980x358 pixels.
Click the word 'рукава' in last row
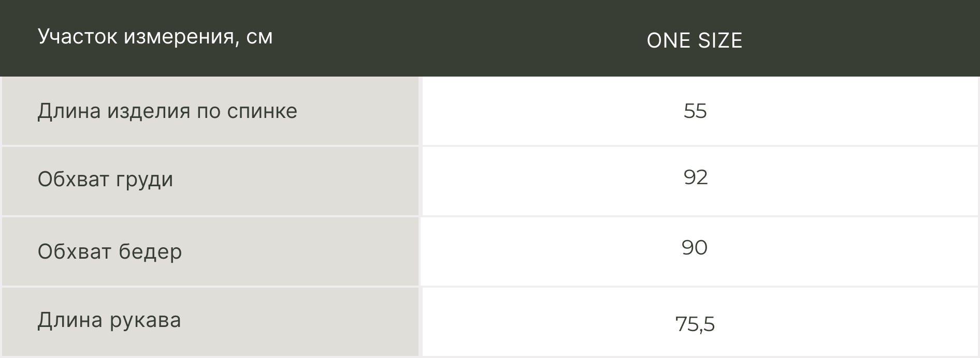[x=146, y=320]
